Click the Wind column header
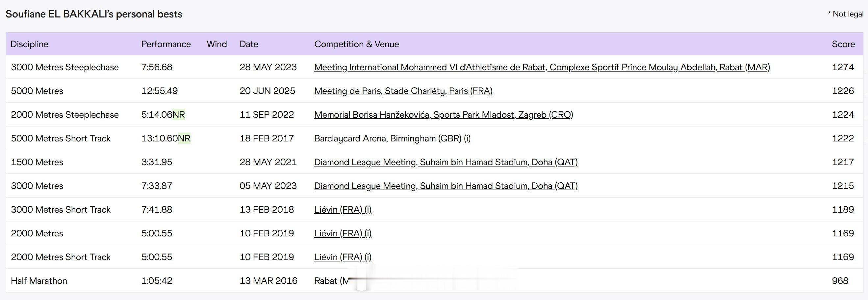868x300 pixels. coord(217,44)
